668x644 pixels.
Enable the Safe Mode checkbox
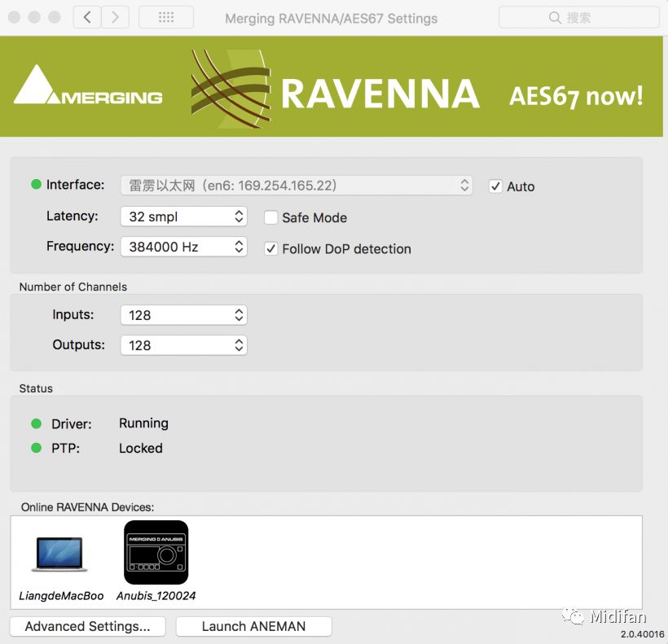pos(271,217)
